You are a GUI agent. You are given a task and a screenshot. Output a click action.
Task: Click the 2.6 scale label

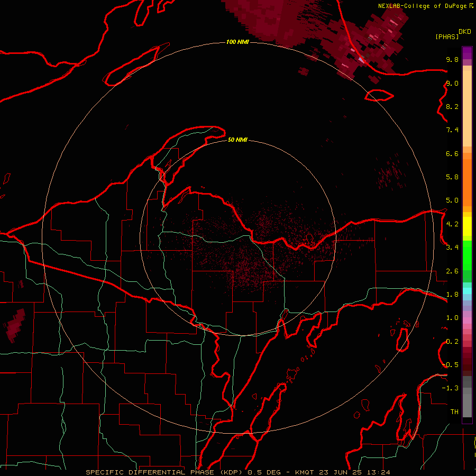pyautogui.click(x=452, y=271)
